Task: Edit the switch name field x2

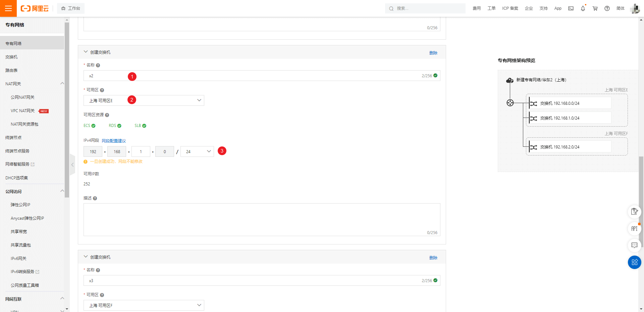Action: point(262,76)
